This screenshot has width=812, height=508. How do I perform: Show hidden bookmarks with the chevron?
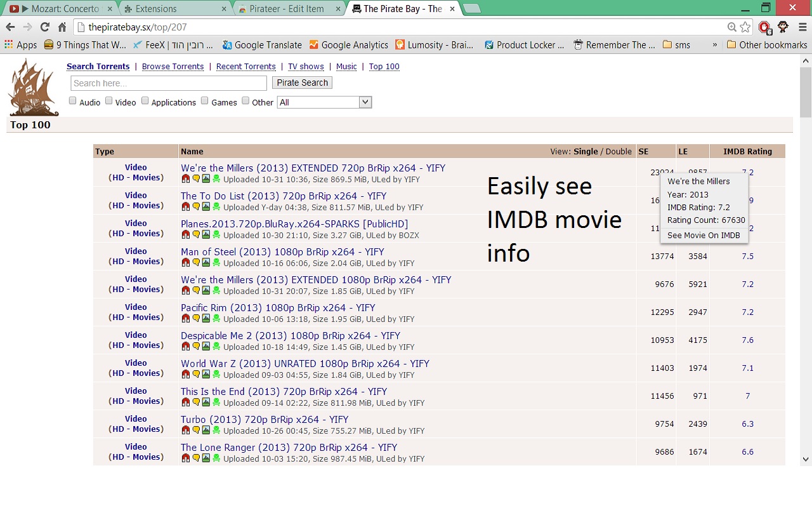coord(715,45)
